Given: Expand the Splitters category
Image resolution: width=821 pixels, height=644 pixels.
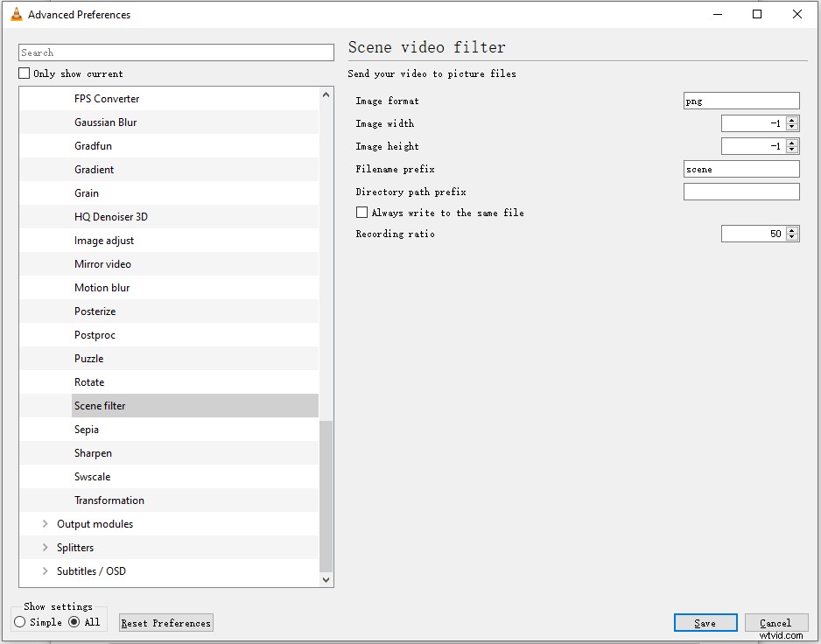Looking at the screenshot, I should [45, 547].
